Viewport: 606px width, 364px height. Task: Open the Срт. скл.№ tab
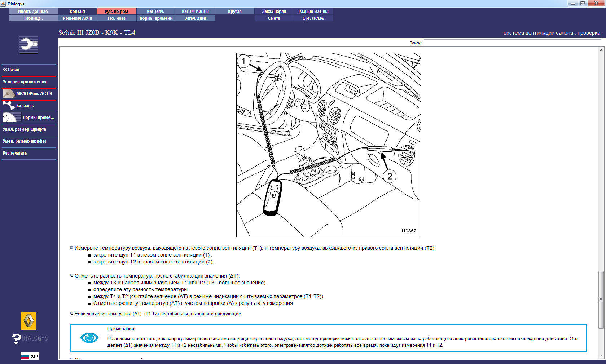pyautogui.click(x=313, y=18)
